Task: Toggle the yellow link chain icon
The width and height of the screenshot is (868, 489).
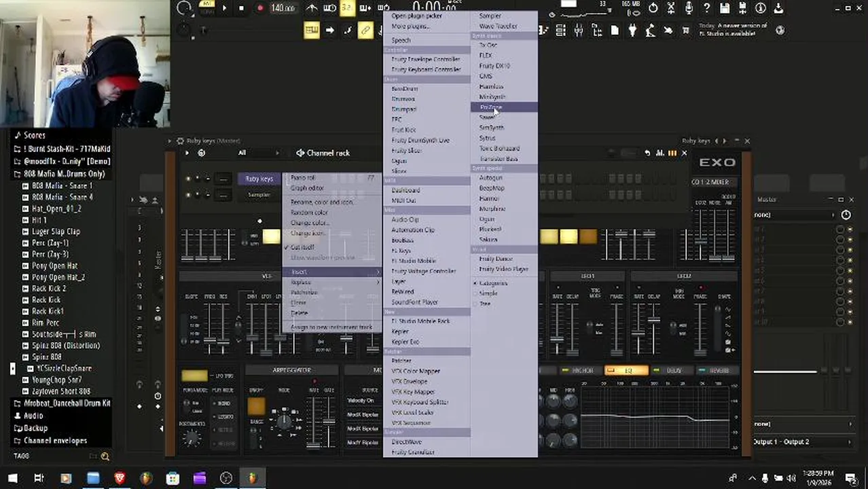Action: [x=365, y=31]
